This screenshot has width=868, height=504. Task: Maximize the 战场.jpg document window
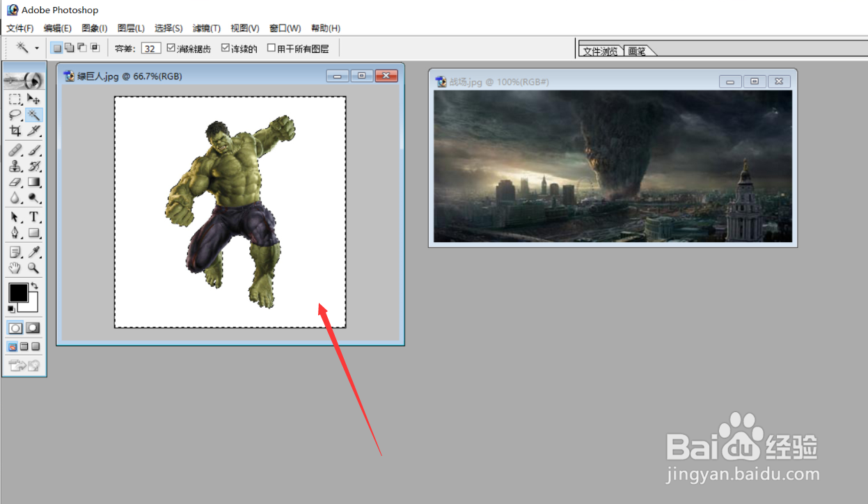point(755,81)
